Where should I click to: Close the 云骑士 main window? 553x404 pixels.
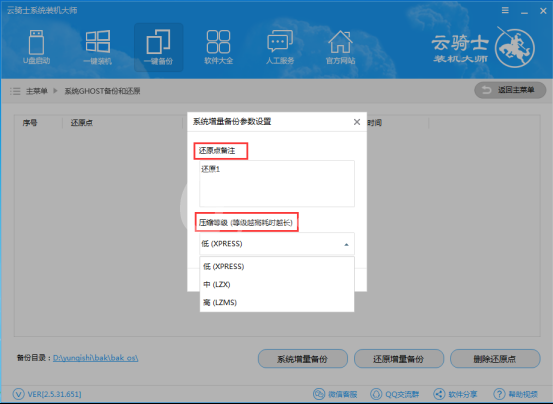pyautogui.click(x=543, y=11)
